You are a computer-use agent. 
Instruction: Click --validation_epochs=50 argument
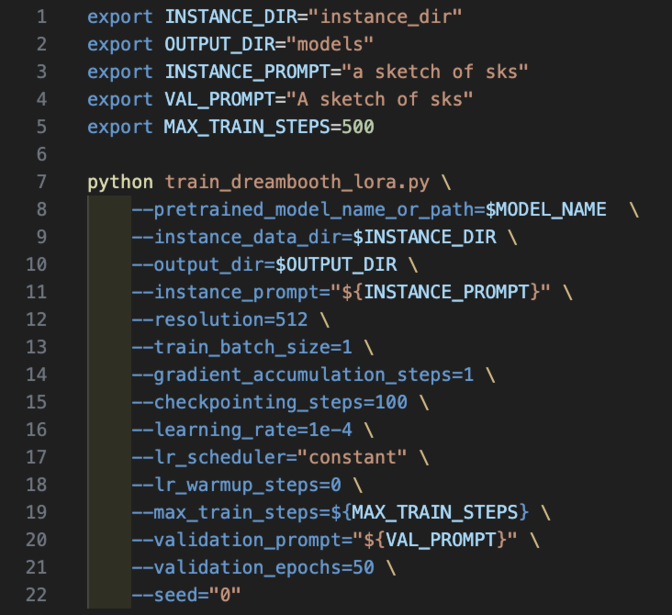pyautogui.click(x=253, y=567)
